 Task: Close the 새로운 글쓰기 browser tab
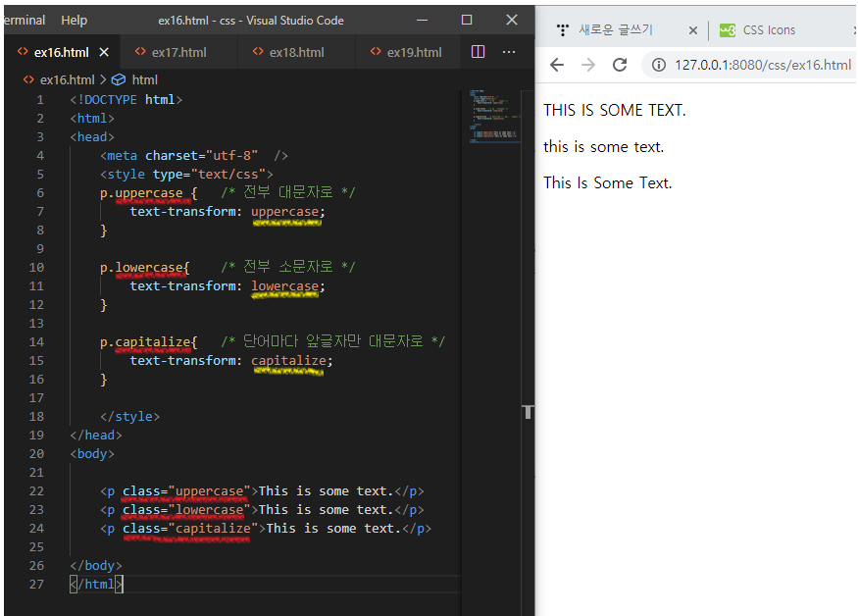[x=692, y=30]
